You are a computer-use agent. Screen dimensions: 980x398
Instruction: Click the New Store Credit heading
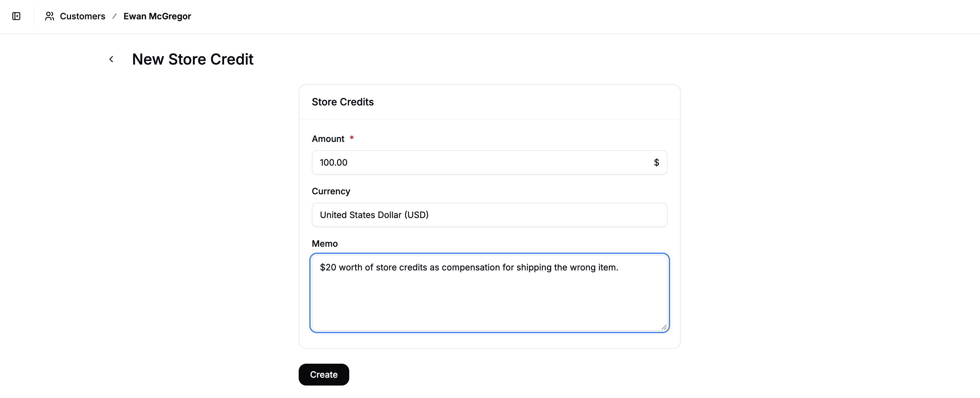tap(193, 59)
